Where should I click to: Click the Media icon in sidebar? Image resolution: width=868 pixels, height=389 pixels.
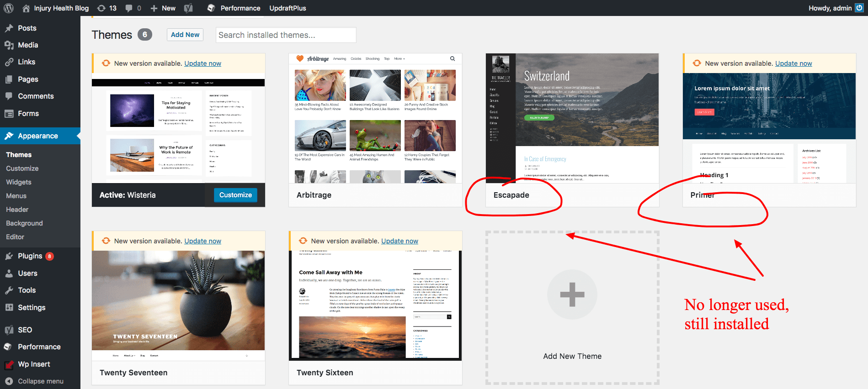coord(9,45)
